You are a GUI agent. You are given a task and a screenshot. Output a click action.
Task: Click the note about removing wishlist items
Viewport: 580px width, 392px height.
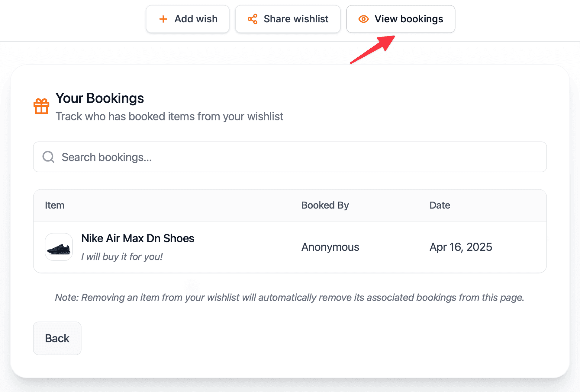(x=289, y=298)
